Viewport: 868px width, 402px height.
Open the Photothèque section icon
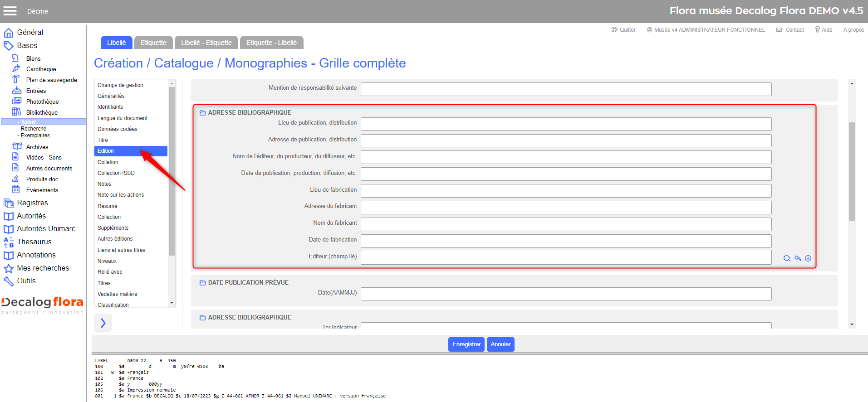(17, 101)
